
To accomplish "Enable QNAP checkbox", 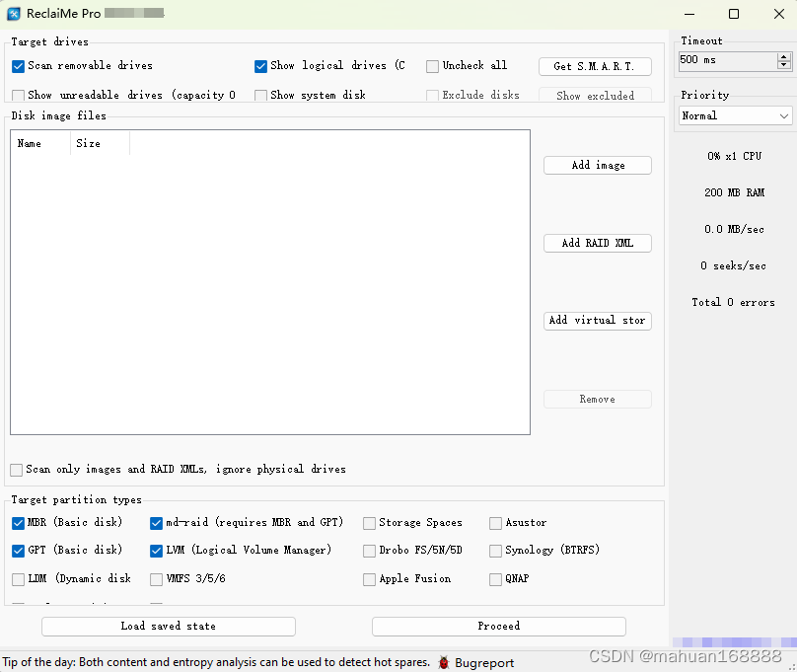I will (x=495, y=579).
